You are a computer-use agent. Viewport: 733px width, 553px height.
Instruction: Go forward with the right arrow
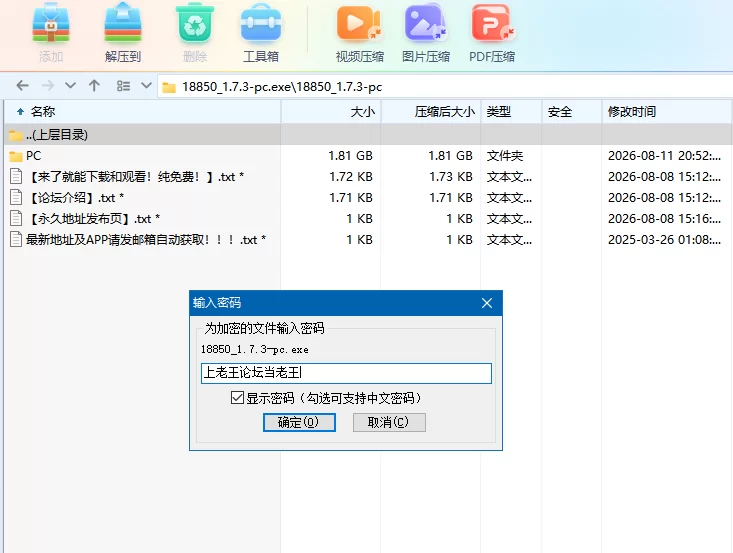(48, 86)
